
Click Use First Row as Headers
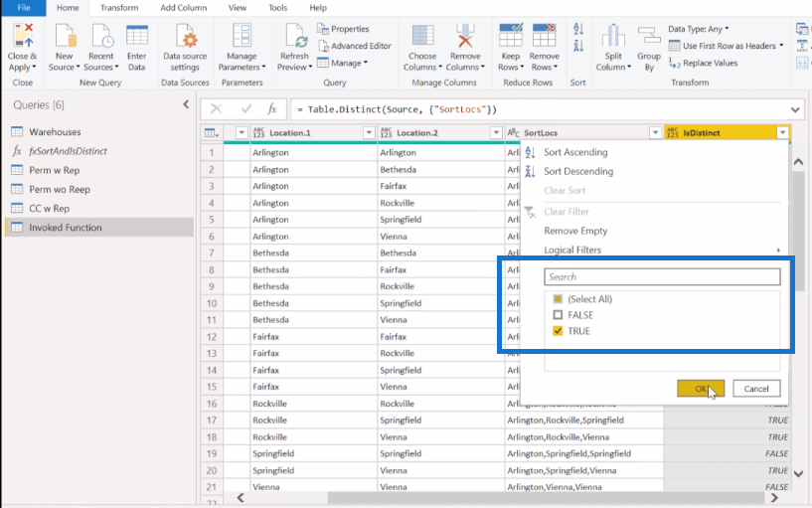[727, 46]
